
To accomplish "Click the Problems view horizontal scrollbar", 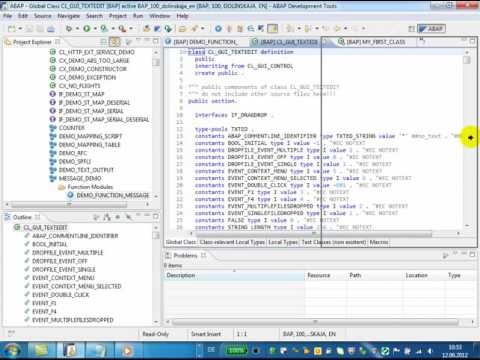I will click(315, 322).
